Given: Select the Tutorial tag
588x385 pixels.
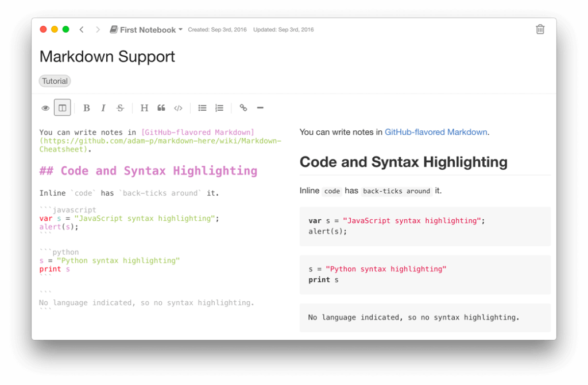Looking at the screenshot, I should click(x=55, y=81).
